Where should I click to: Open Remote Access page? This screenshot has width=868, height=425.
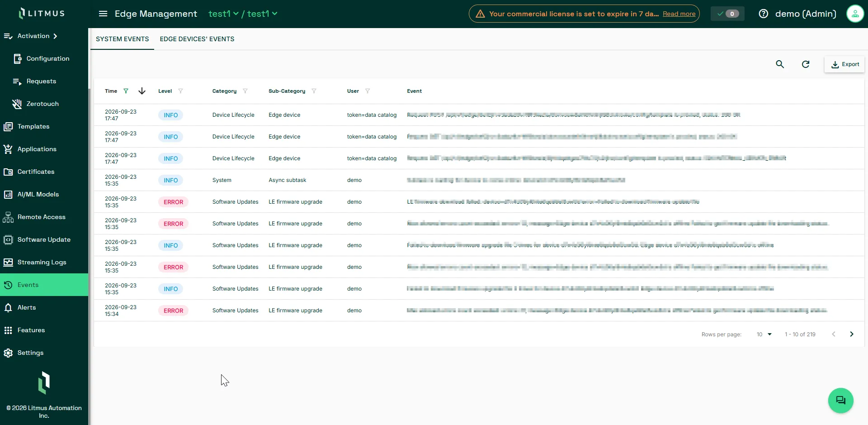[44, 217]
